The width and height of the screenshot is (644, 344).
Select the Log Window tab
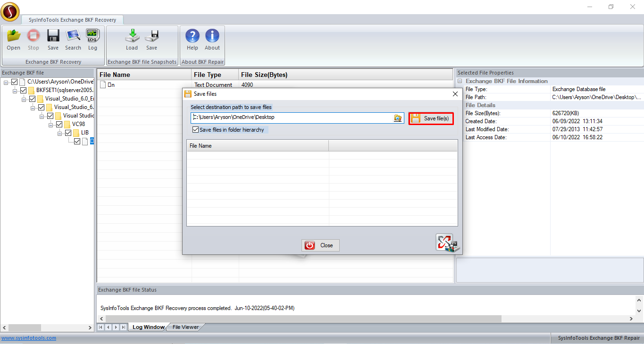(x=148, y=327)
